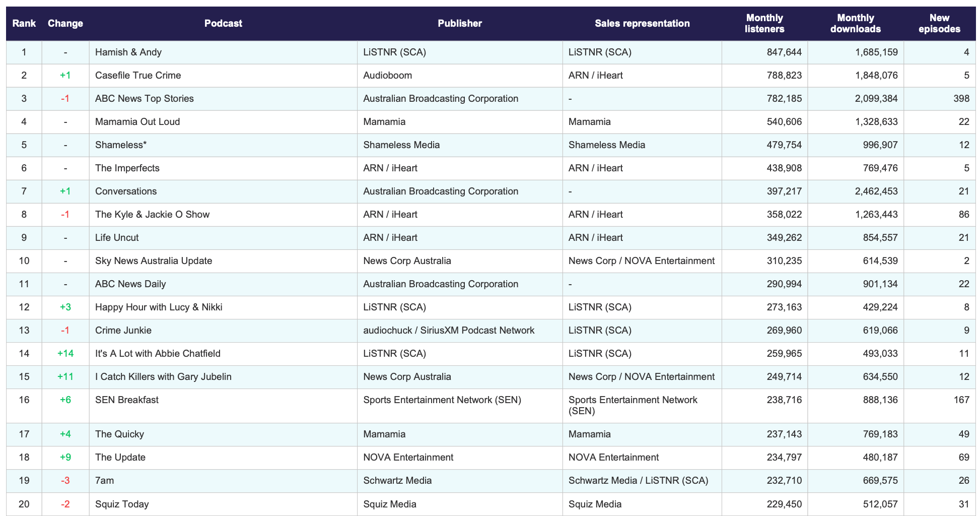Click the ABC News Top Stories row
Image resolution: width=980 pixels, height=516 pixels.
tap(491, 99)
